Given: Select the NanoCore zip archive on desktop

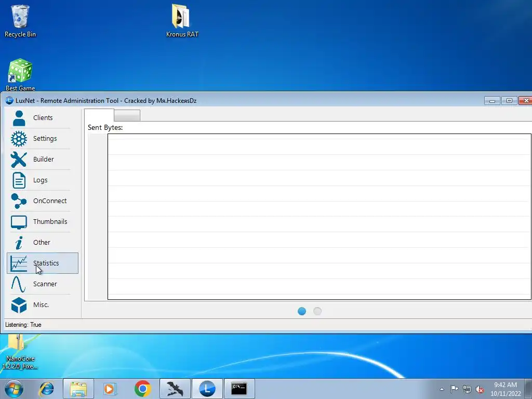Looking at the screenshot, I should [20, 352].
